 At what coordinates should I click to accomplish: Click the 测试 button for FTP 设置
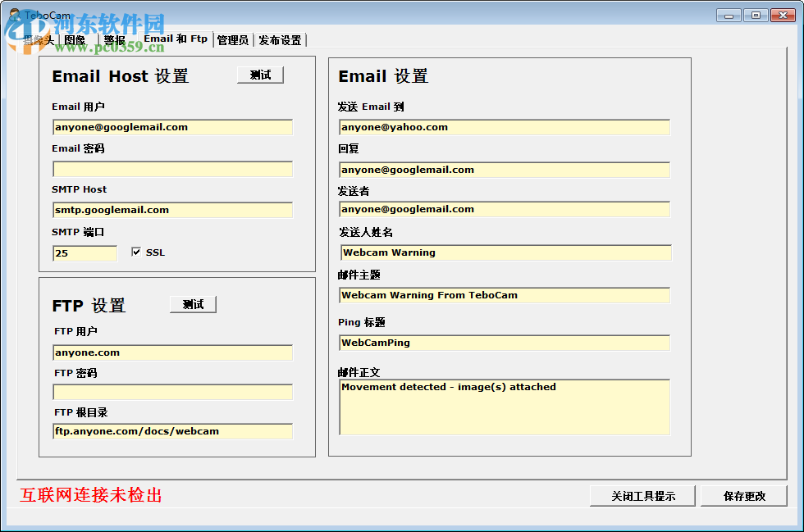click(194, 304)
